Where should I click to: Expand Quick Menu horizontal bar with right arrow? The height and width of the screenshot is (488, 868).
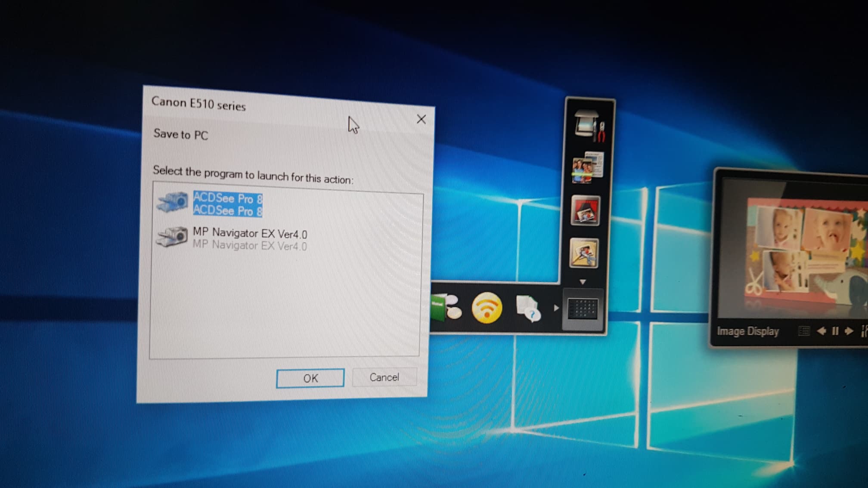click(x=556, y=308)
